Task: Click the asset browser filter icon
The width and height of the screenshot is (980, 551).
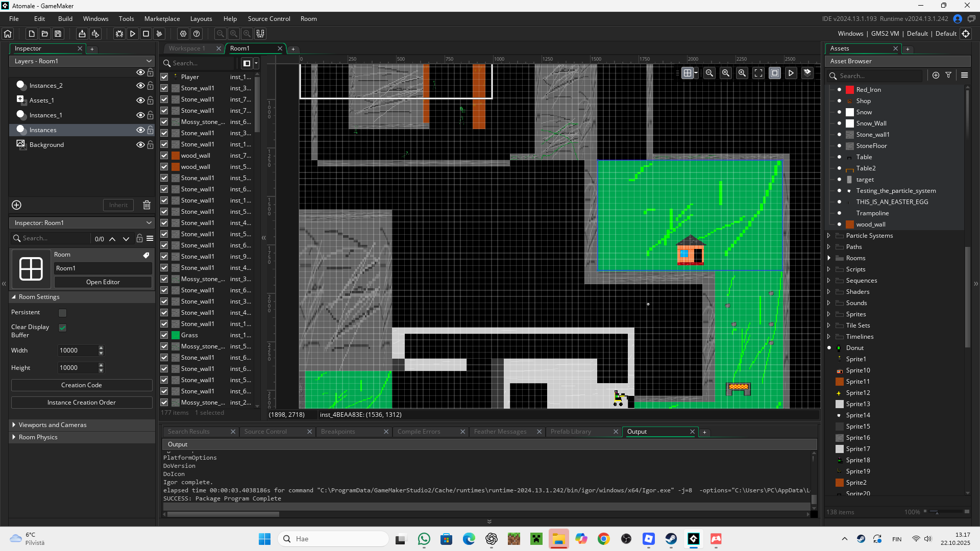Action: (948, 75)
